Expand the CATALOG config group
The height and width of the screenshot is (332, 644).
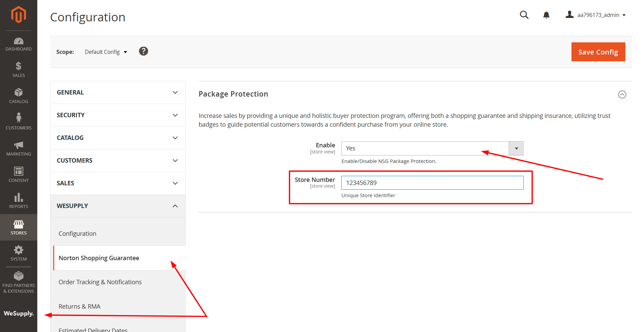(118, 138)
